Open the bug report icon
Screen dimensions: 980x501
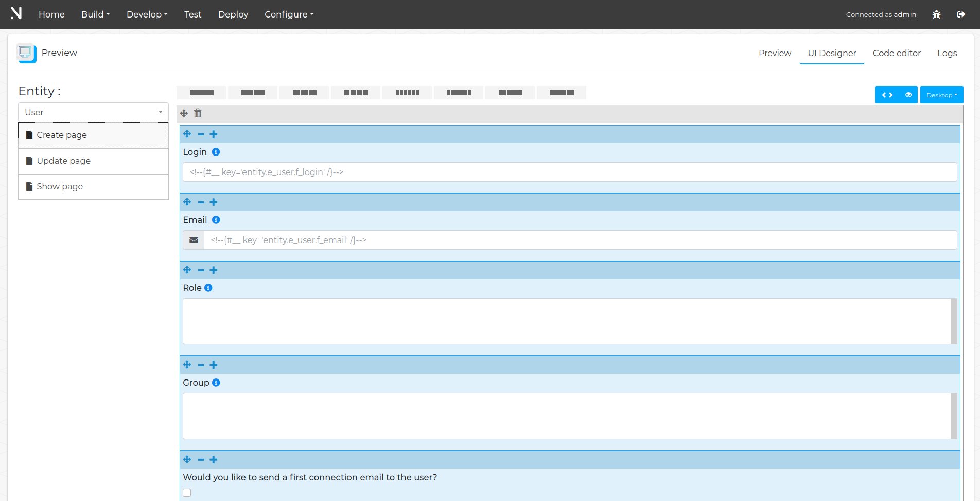(x=936, y=14)
